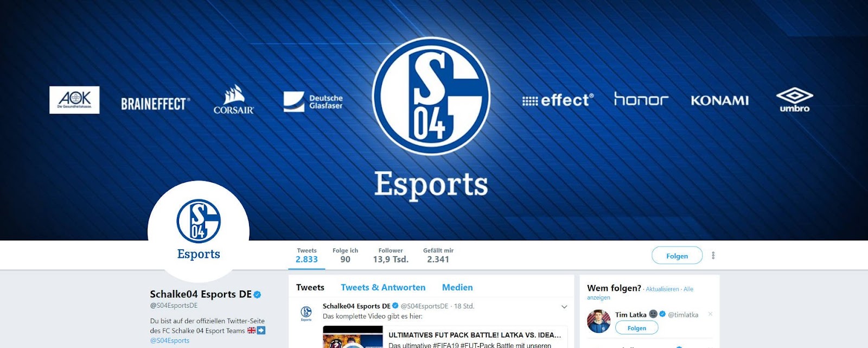The height and width of the screenshot is (348, 868).
Task: Open the @S04Esports link in the bio
Action: [170, 340]
